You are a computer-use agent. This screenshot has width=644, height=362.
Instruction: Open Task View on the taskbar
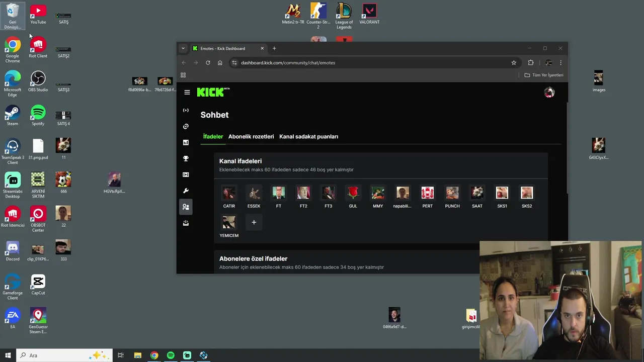tap(121, 355)
